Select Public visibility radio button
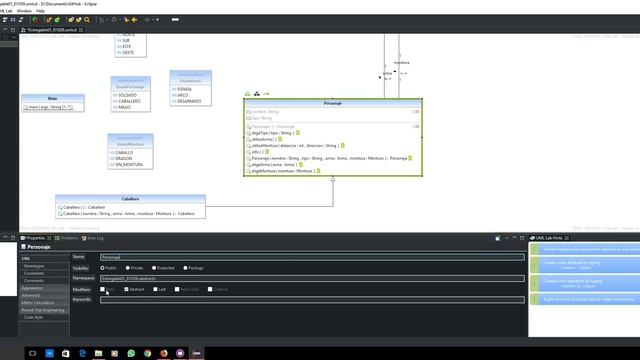Screen dimensions: 640x360 102,268
